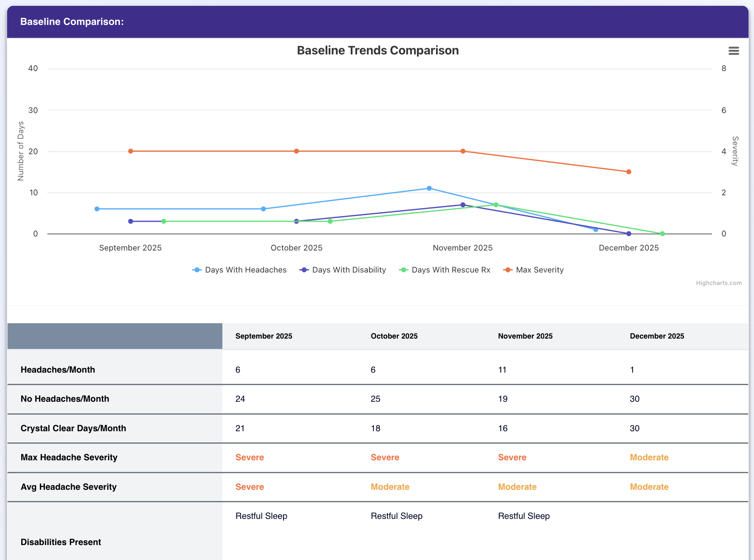Toggle Max Severity legend series

pos(534,270)
